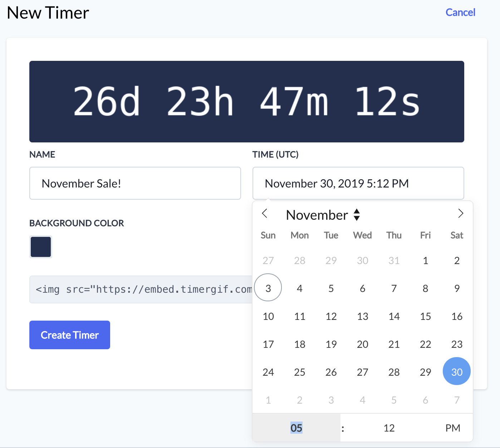Go to next month arrow

tap(461, 214)
